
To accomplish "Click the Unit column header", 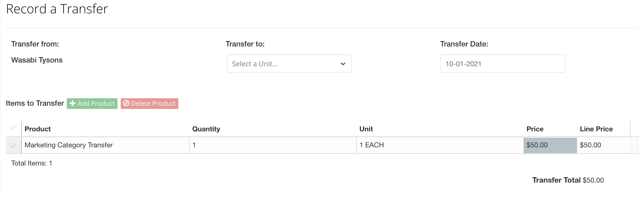I will [366, 129].
